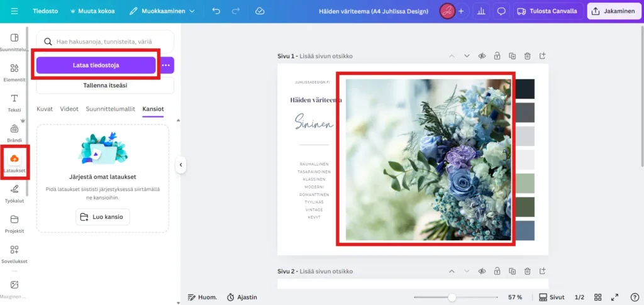Click Luo kansio button
Screen dimensions: 644x305
[103, 217]
